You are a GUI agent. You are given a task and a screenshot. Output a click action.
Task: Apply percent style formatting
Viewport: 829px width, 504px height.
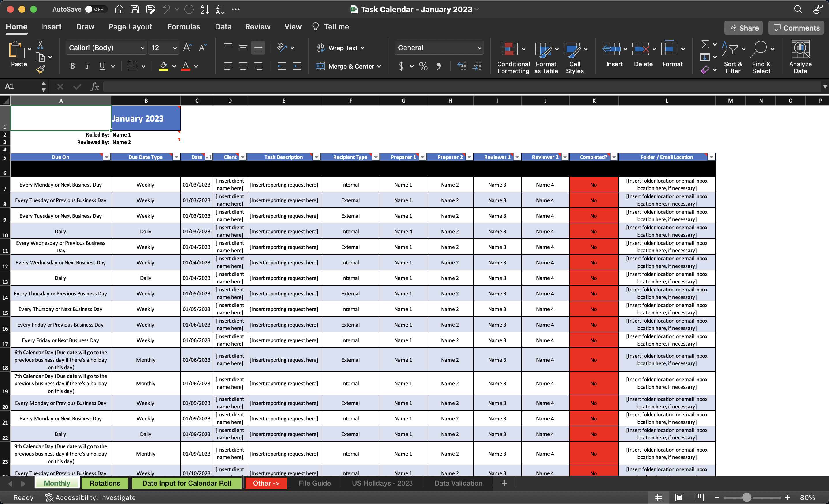(x=423, y=66)
